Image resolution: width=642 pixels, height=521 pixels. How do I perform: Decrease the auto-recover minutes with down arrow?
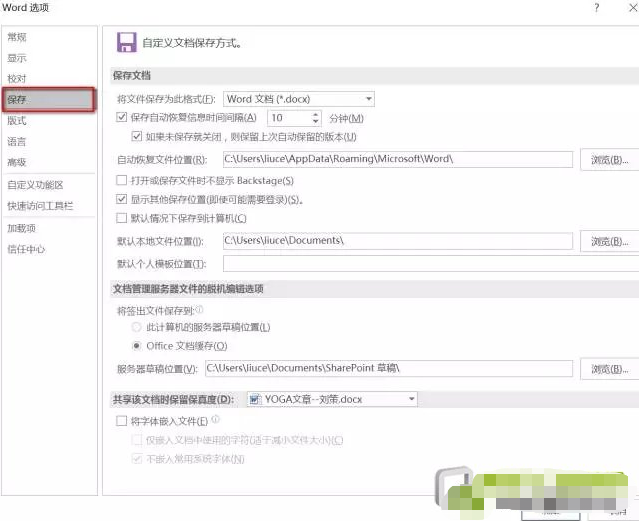(x=315, y=122)
